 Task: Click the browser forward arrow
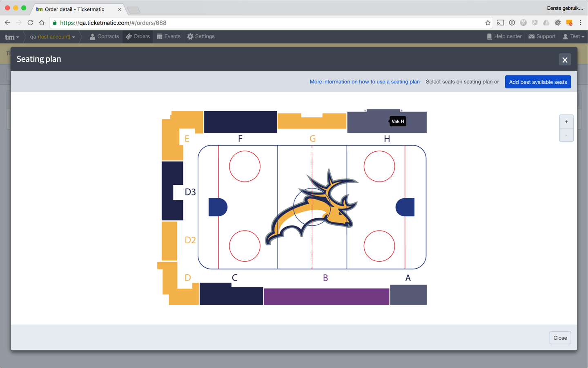tap(19, 22)
